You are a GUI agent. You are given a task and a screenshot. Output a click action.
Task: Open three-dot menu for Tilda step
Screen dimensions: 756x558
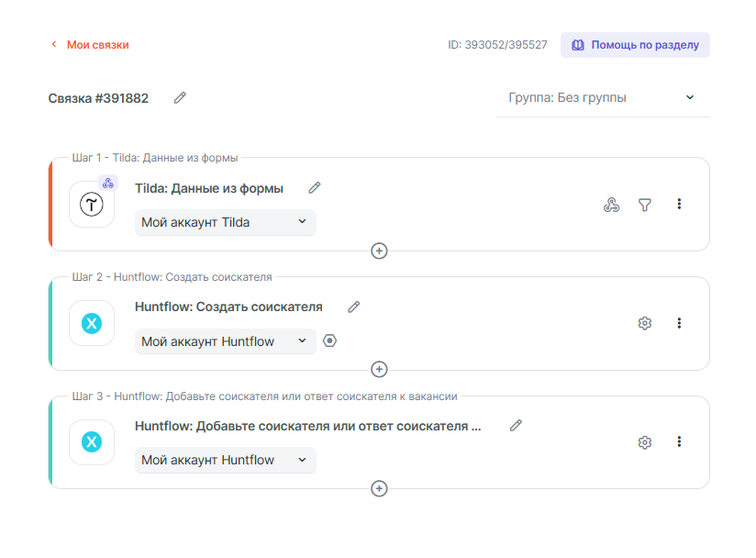click(679, 204)
